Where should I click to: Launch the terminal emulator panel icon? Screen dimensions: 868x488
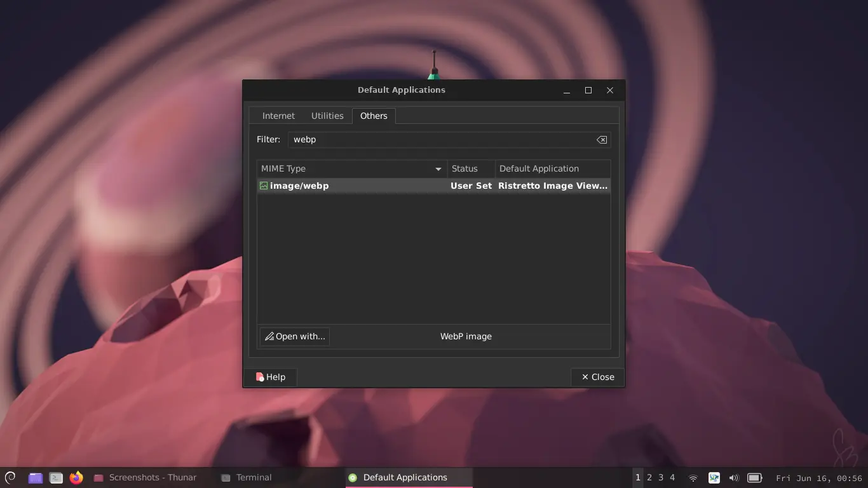coord(56,478)
